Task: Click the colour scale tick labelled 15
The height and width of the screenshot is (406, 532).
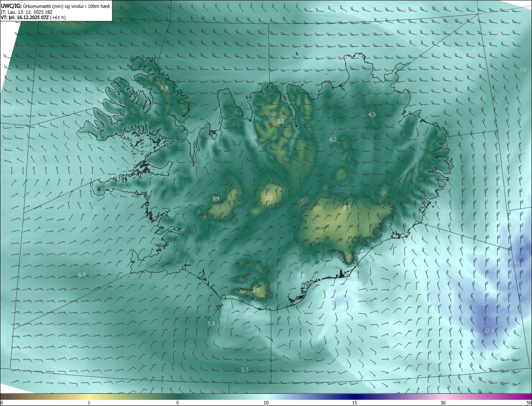Action: coord(355,403)
